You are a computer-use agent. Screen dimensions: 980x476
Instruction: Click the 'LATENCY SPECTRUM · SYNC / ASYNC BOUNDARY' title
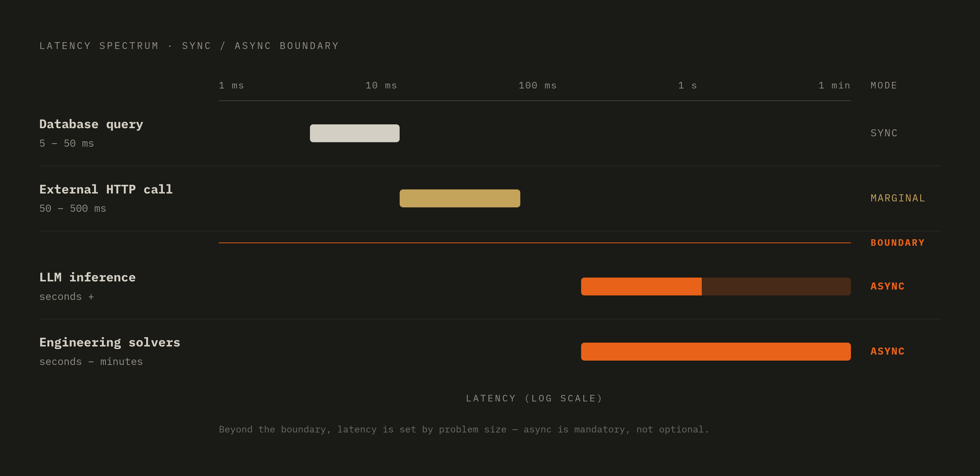tap(189, 46)
